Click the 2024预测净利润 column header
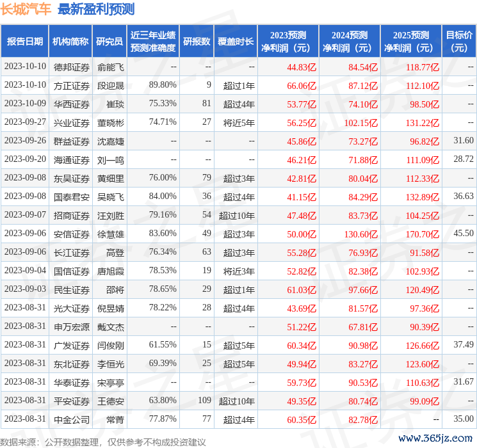477x448 pixels. click(350, 42)
